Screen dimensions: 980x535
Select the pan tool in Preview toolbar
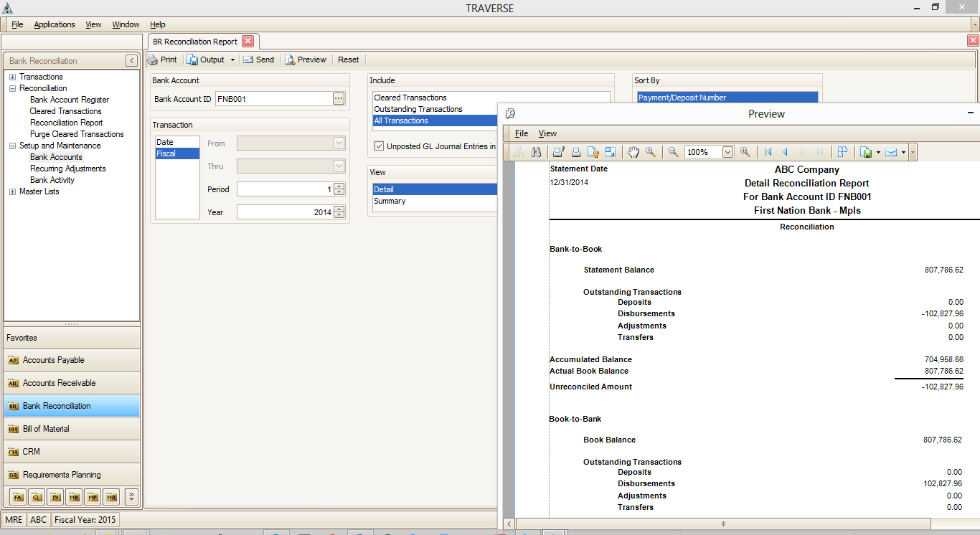[x=634, y=152]
